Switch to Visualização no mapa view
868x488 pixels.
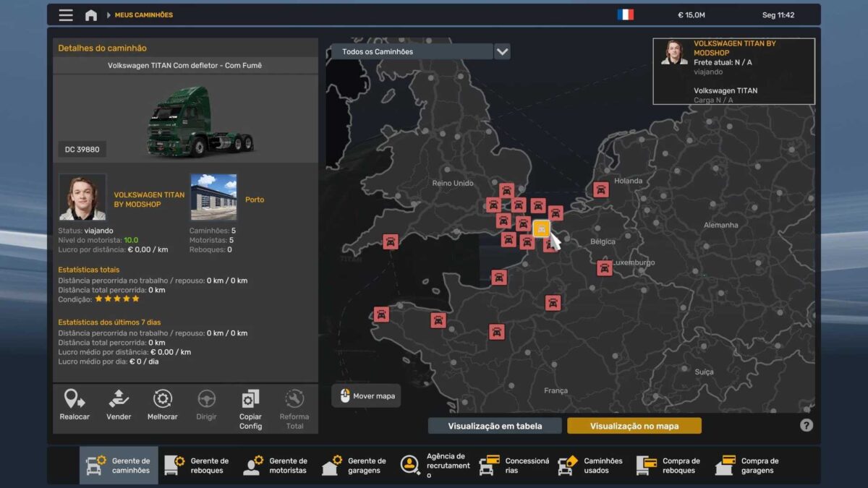(x=634, y=426)
